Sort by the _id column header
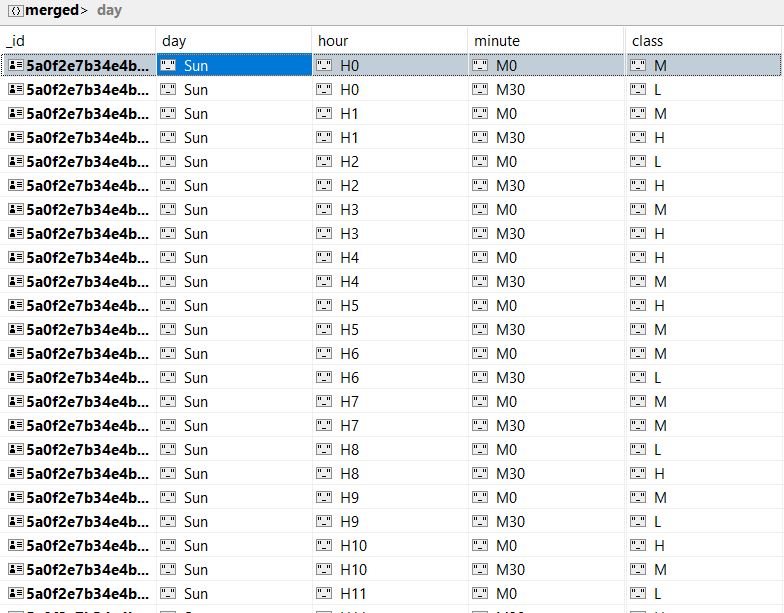This screenshot has width=784, height=613. pos(78,40)
